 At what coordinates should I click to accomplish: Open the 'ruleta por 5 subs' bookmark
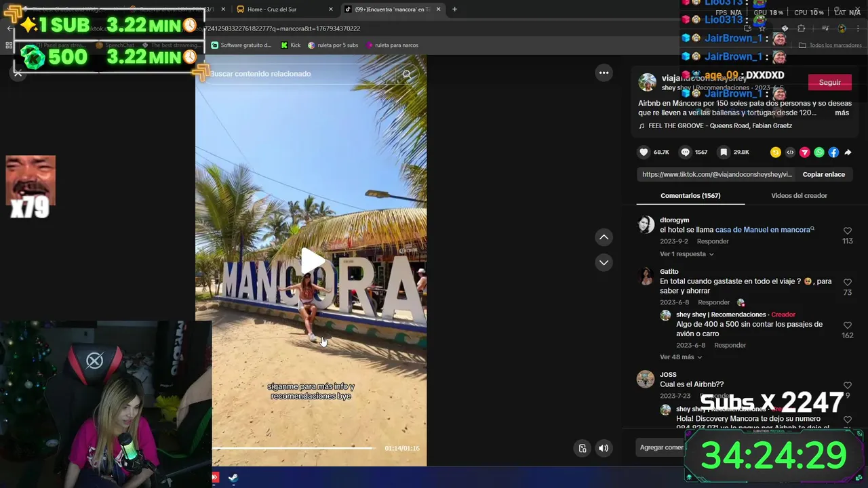(x=333, y=45)
